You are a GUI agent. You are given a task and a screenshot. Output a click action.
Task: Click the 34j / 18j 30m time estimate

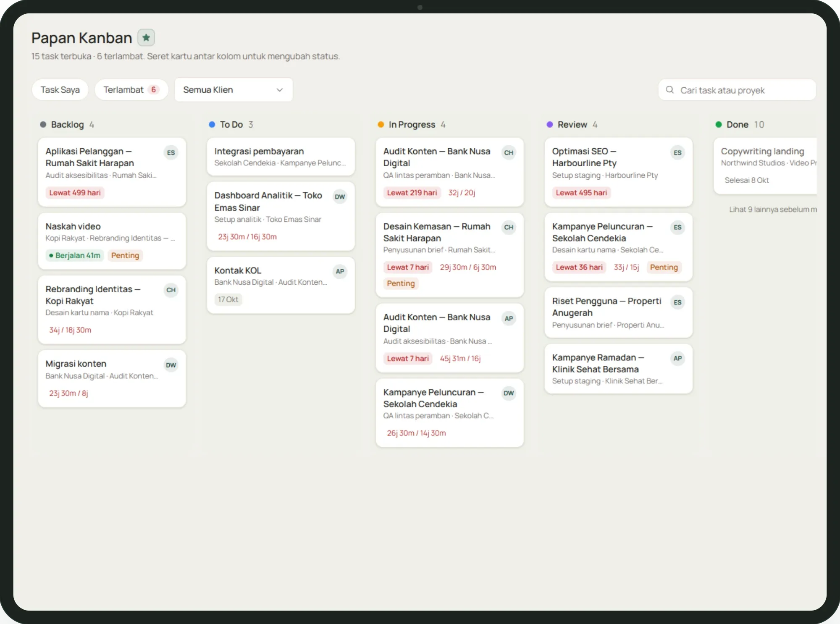pyautogui.click(x=70, y=330)
